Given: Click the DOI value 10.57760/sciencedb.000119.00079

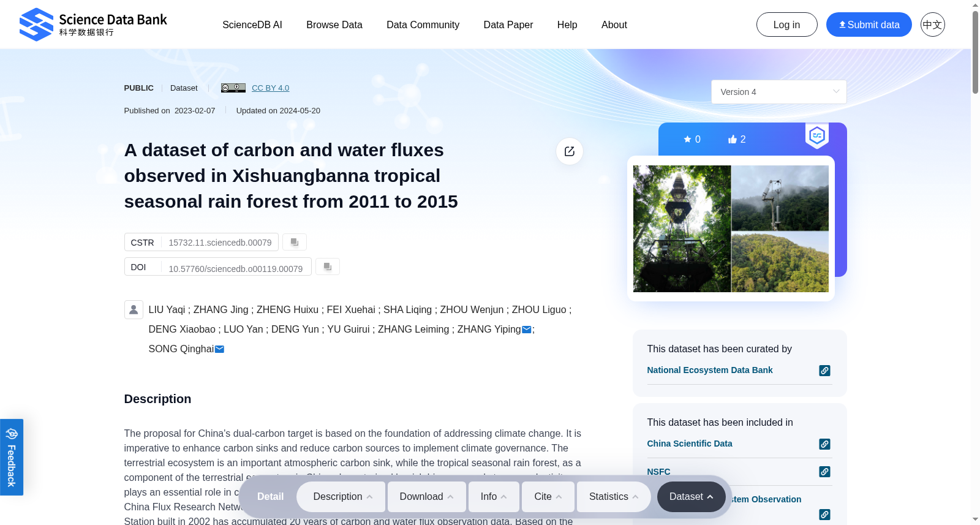Looking at the screenshot, I should [236, 269].
